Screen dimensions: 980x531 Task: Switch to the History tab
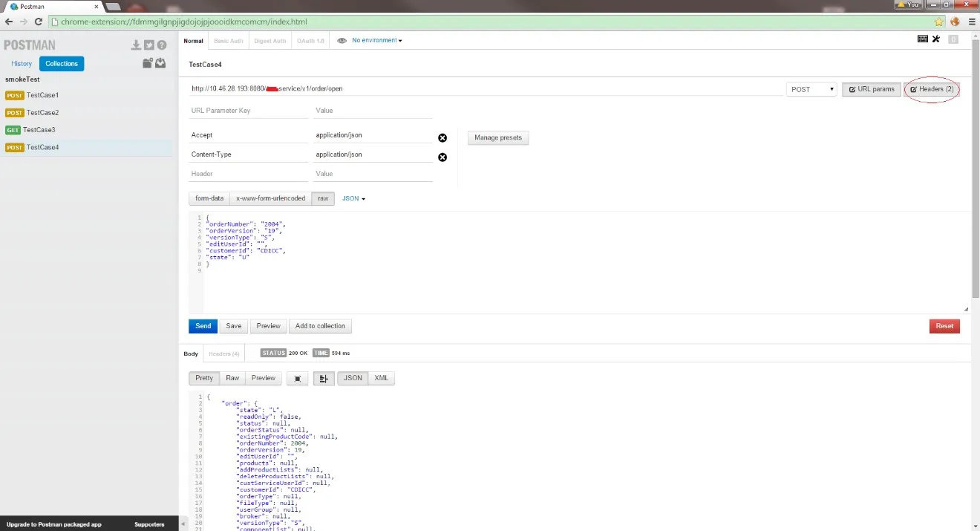(x=22, y=64)
